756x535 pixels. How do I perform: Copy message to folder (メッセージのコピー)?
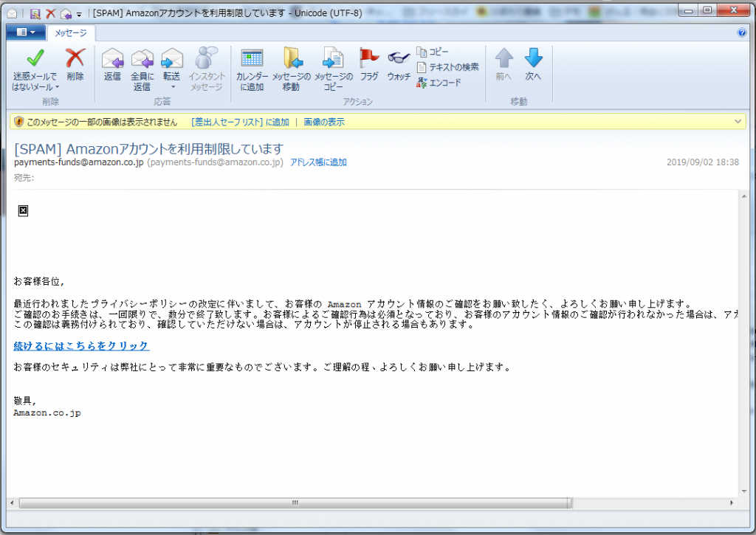[333, 69]
